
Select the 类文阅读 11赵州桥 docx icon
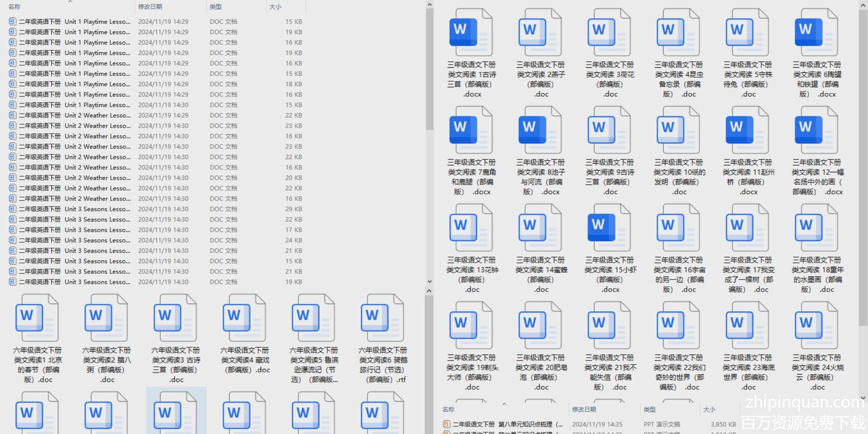[747, 130]
